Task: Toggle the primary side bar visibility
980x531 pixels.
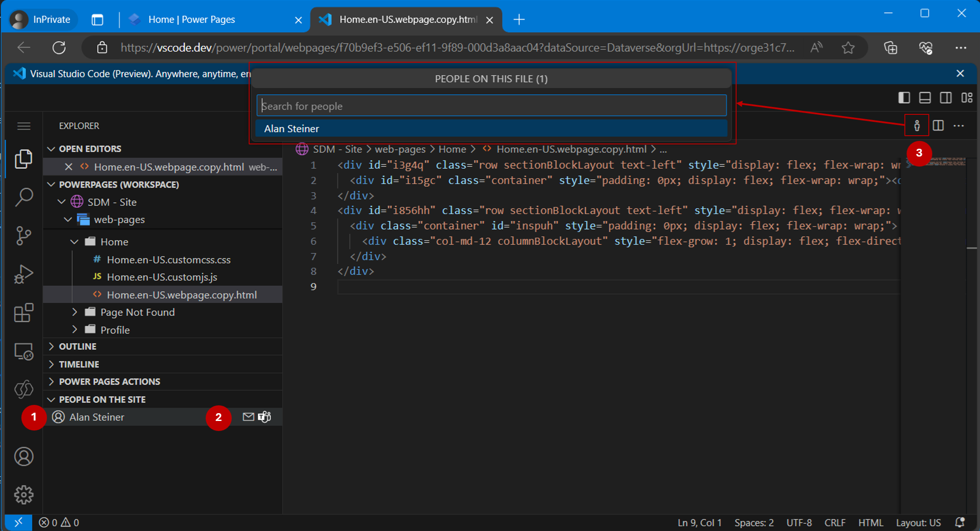Action: pyautogui.click(x=904, y=98)
